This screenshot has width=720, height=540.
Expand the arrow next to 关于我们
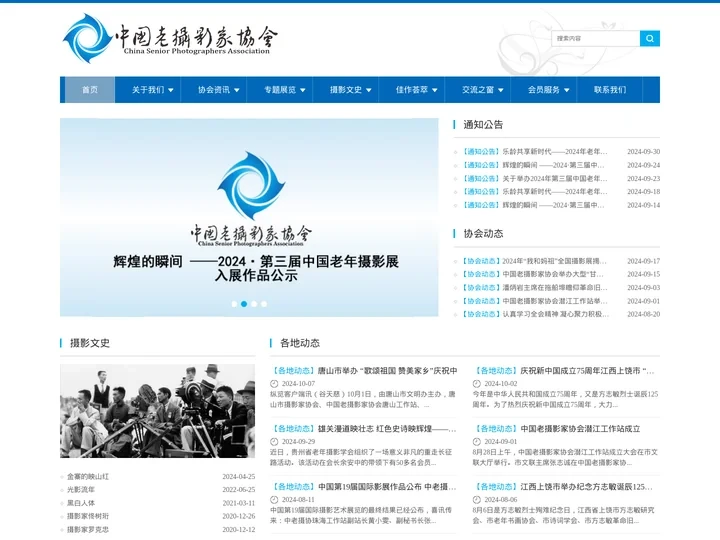pyautogui.click(x=171, y=90)
